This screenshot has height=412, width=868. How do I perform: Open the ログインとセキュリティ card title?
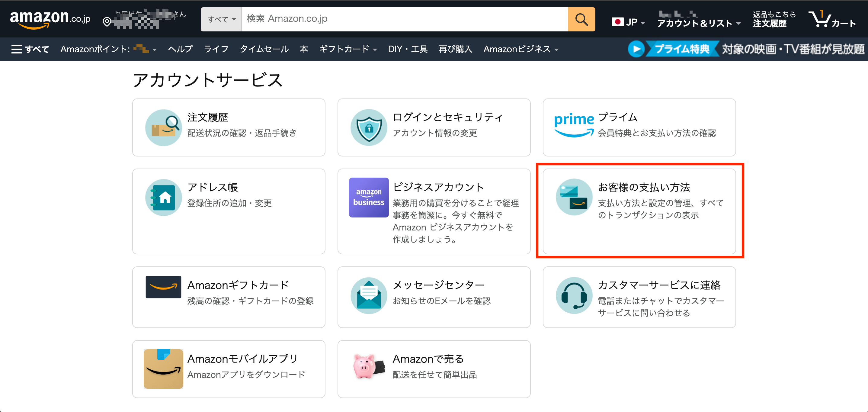point(447,117)
